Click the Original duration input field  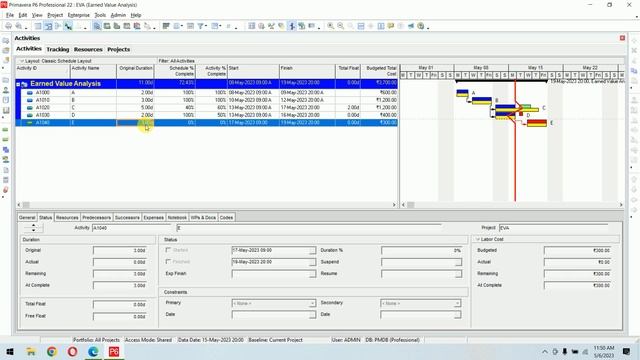coord(120,250)
